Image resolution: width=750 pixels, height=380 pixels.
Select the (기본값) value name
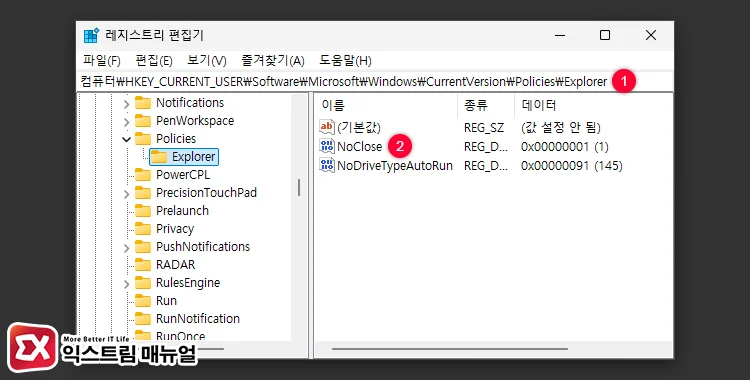[x=359, y=128]
